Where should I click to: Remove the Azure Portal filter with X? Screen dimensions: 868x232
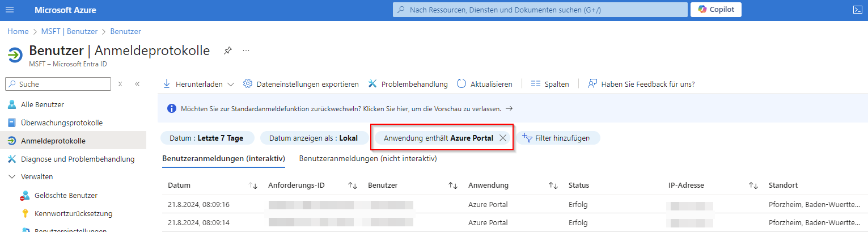coord(503,138)
